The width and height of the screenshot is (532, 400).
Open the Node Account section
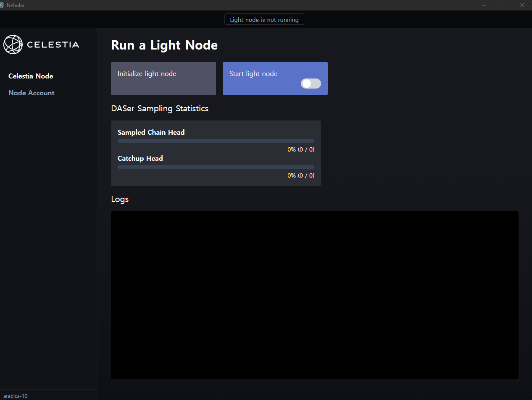coord(32,93)
